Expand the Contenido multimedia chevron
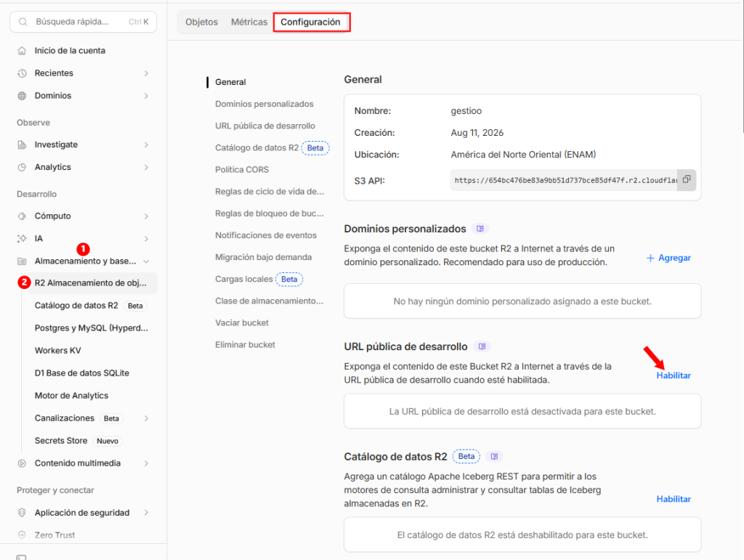This screenshot has width=744, height=560. tap(146, 463)
